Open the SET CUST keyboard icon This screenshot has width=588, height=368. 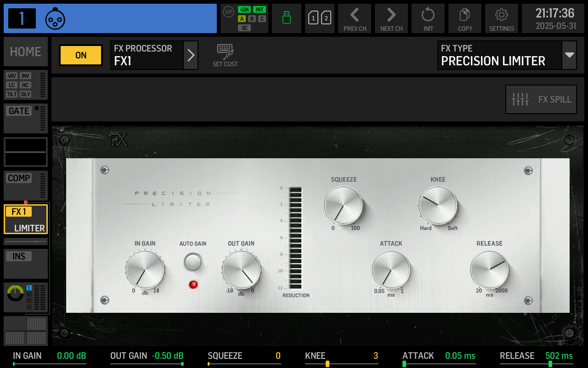click(225, 54)
